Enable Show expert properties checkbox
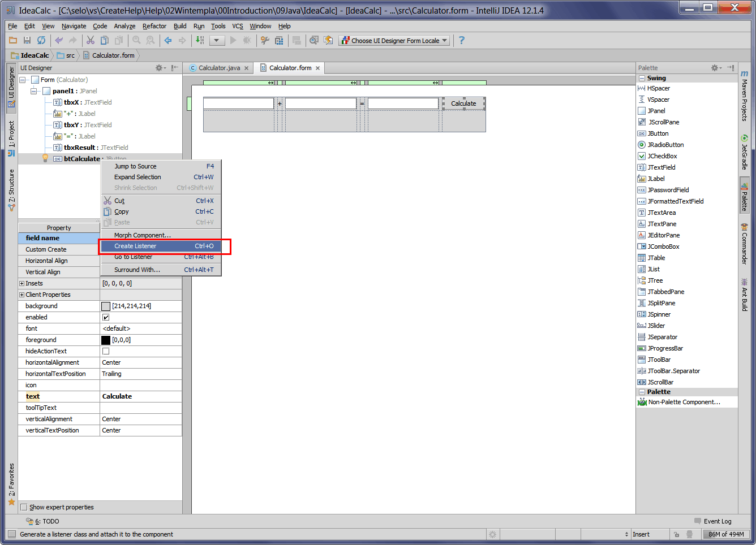 pos(24,507)
